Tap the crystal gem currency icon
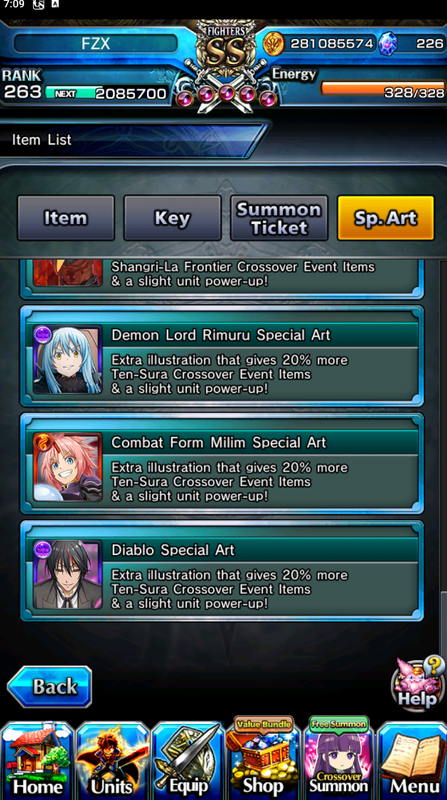The height and width of the screenshot is (800, 447). [x=388, y=44]
